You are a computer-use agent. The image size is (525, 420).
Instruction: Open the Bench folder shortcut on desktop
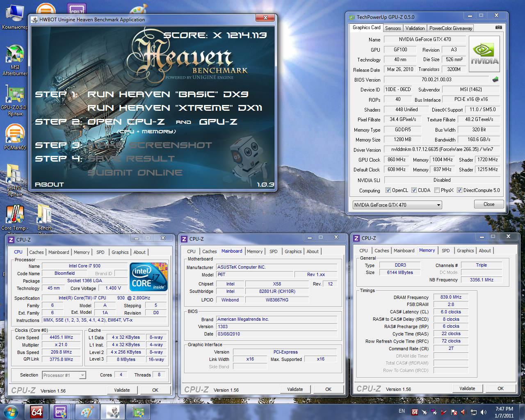(x=44, y=217)
